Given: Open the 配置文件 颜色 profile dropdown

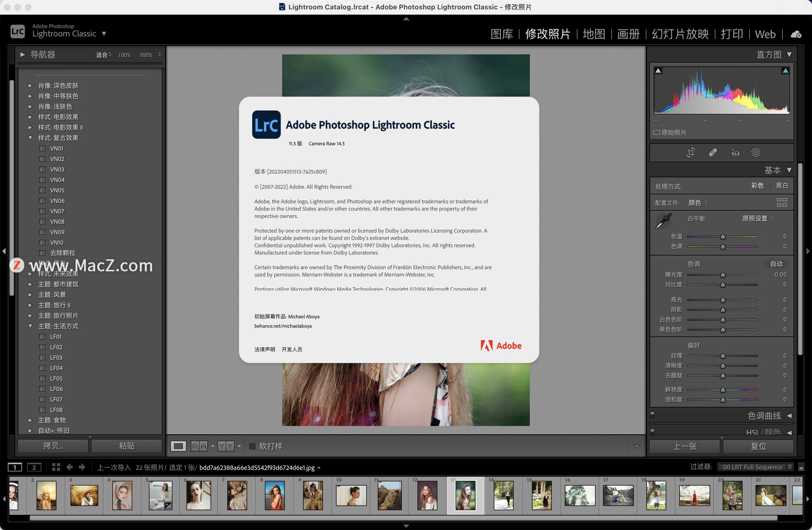Looking at the screenshot, I should 698,203.
